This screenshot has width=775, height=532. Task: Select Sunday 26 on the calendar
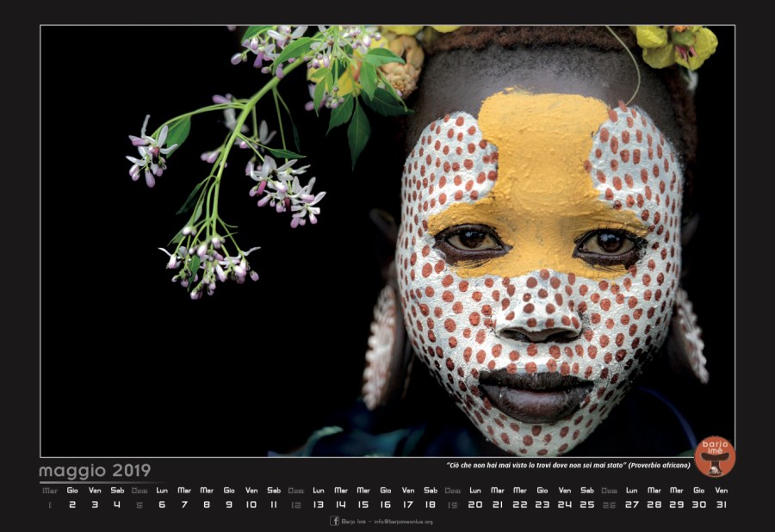click(610, 504)
